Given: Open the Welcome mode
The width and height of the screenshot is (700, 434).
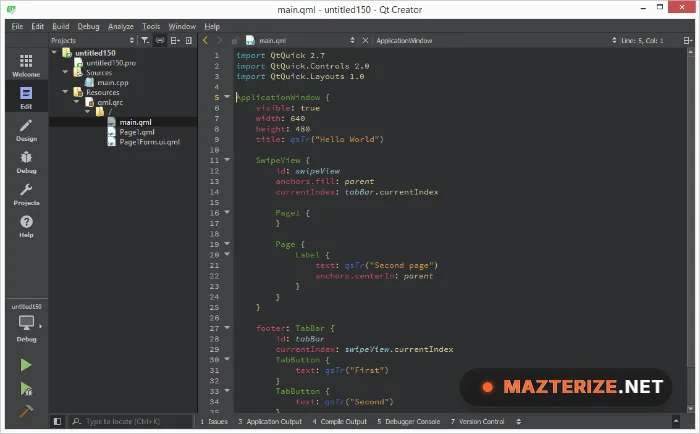Looking at the screenshot, I should point(26,66).
